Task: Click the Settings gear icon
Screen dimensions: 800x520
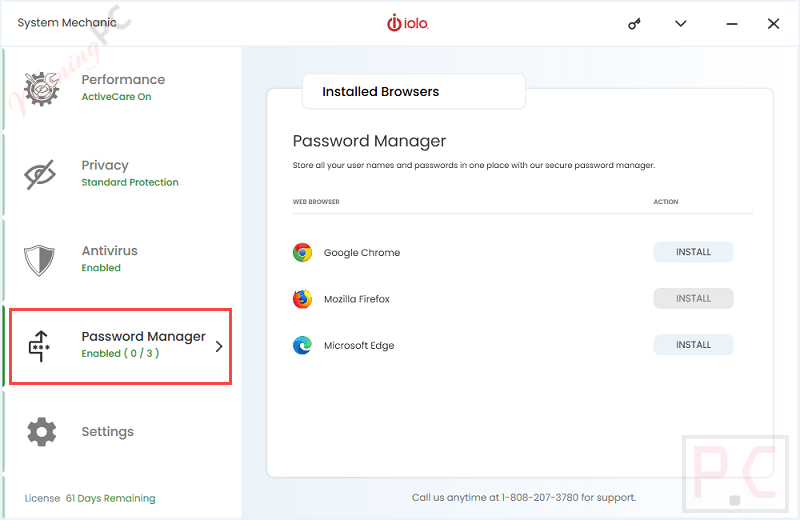Action: pos(41,432)
